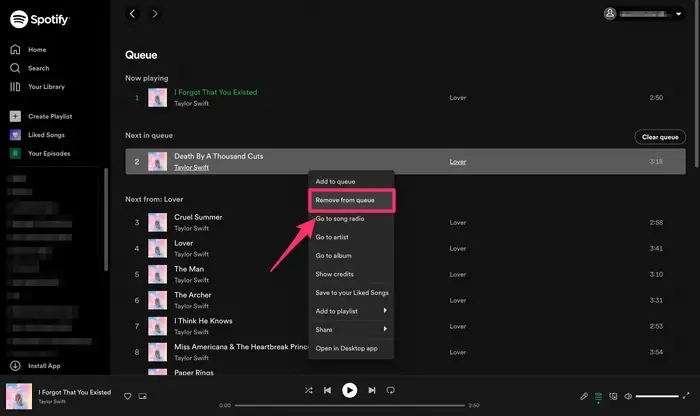Open Connect to a device icon
The height and width of the screenshot is (416, 700).
pyautogui.click(x=613, y=396)
